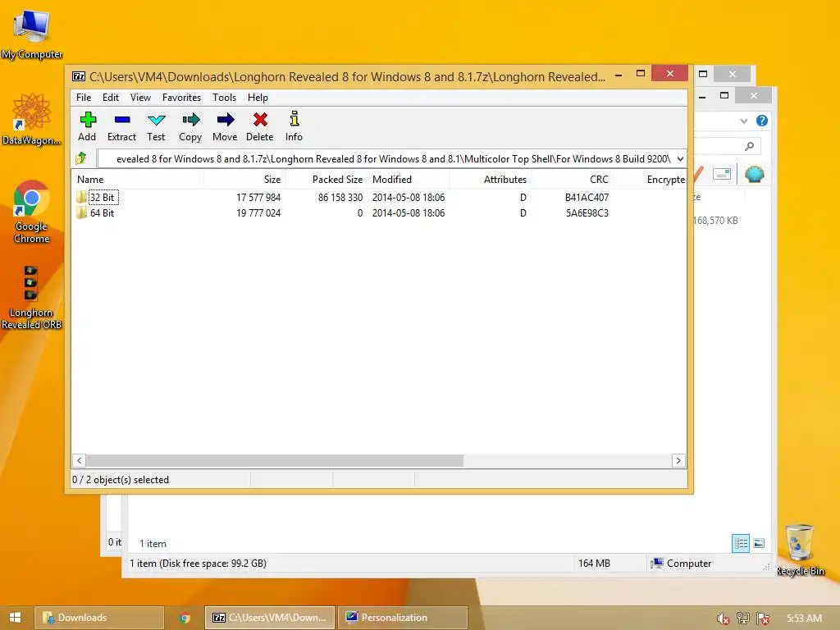Run Test on the archive

[157, 120]
